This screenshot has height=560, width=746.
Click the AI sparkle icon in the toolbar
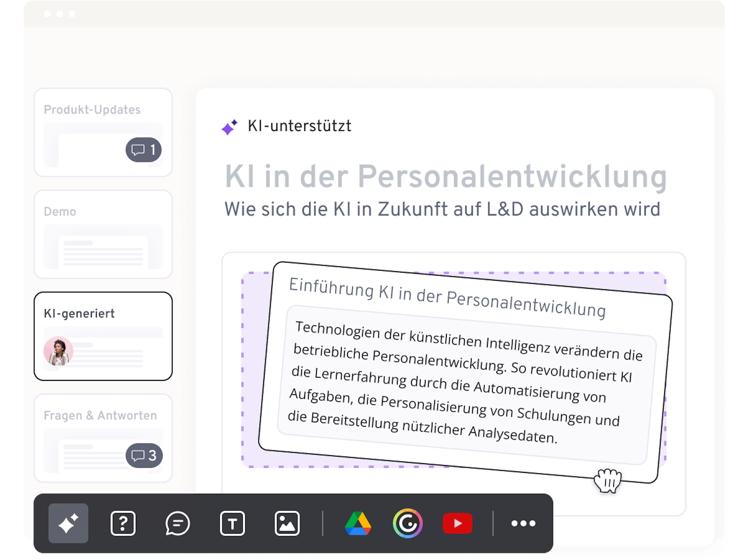68,523
